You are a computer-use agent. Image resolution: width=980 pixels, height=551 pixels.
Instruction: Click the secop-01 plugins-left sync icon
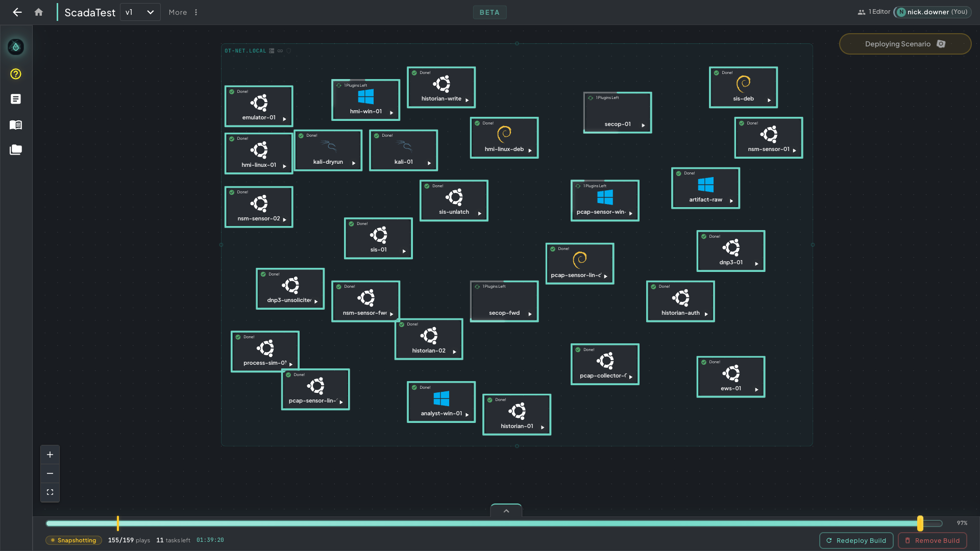tap(591, 98)
